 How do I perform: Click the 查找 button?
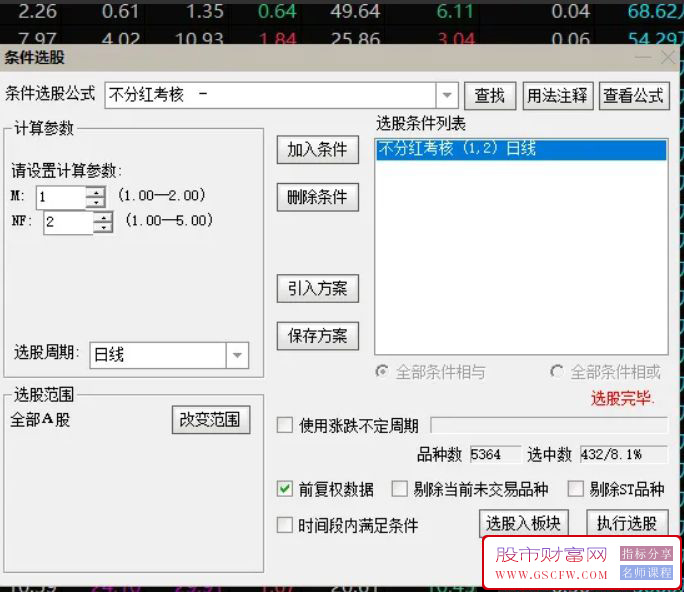point(490,96)
